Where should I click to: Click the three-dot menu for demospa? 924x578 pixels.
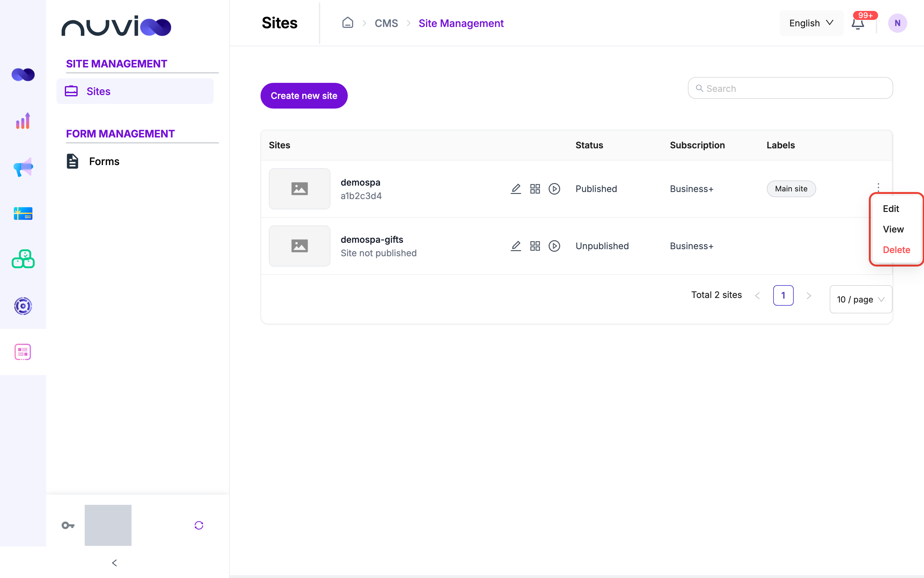point(878,187)
